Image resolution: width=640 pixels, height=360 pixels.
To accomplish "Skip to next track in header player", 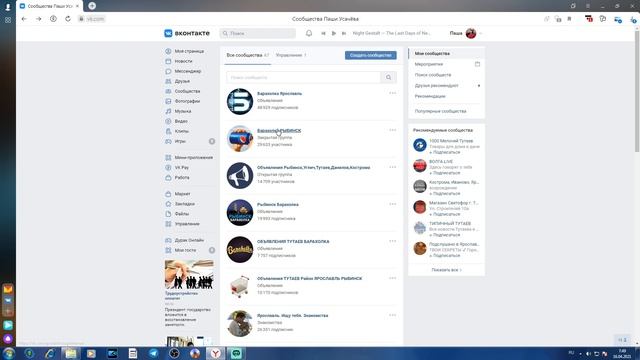I will click(344, 33).
